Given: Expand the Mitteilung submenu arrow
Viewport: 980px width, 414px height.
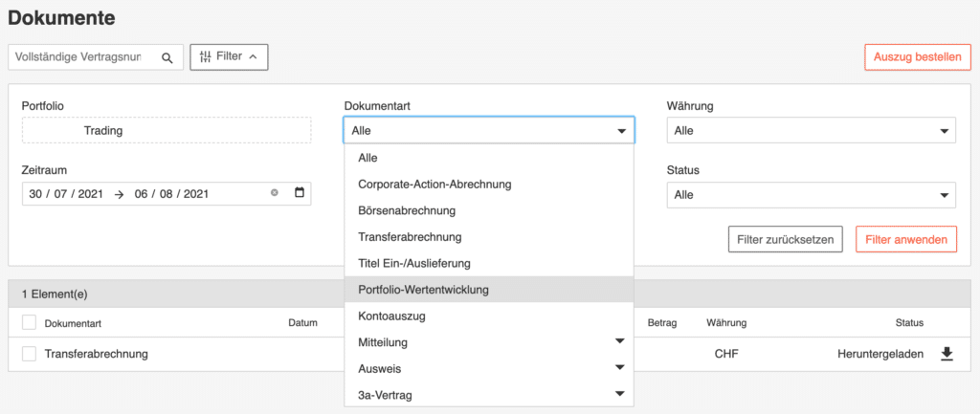Looking at the screenshot, I should (x=619, y=341).
